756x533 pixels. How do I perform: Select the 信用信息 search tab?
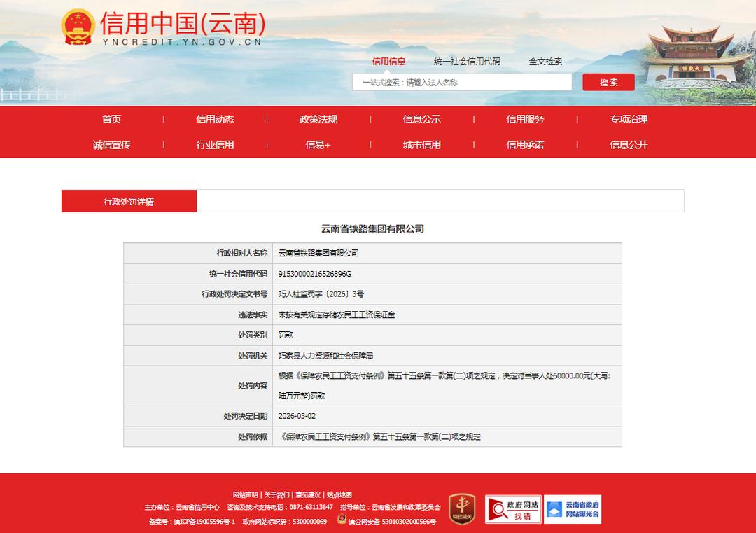pyautogui.click(x=388, y=61)
